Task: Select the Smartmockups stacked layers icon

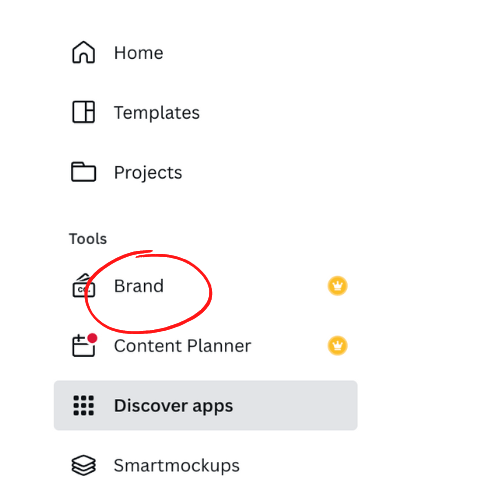Action: pos(83,465)
